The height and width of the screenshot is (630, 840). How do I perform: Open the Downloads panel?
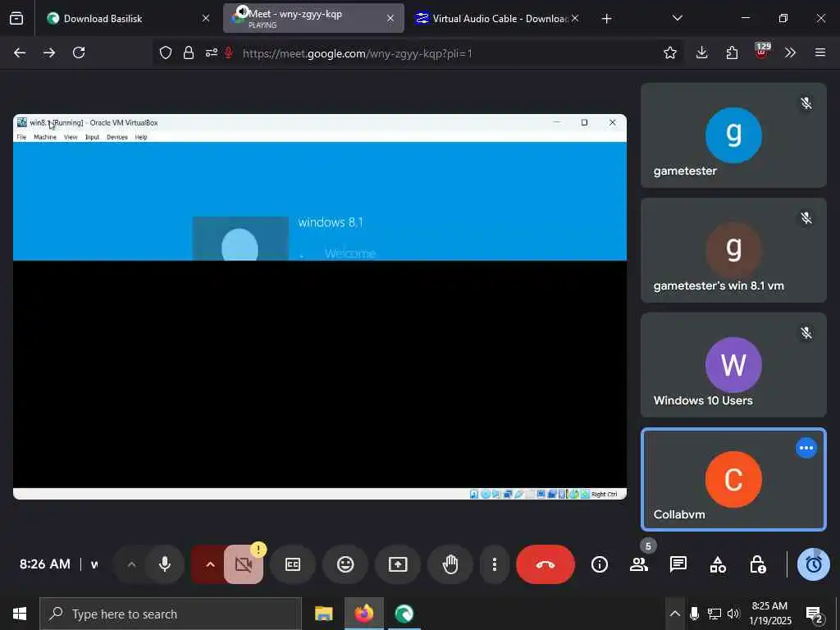tap(702, 52)
